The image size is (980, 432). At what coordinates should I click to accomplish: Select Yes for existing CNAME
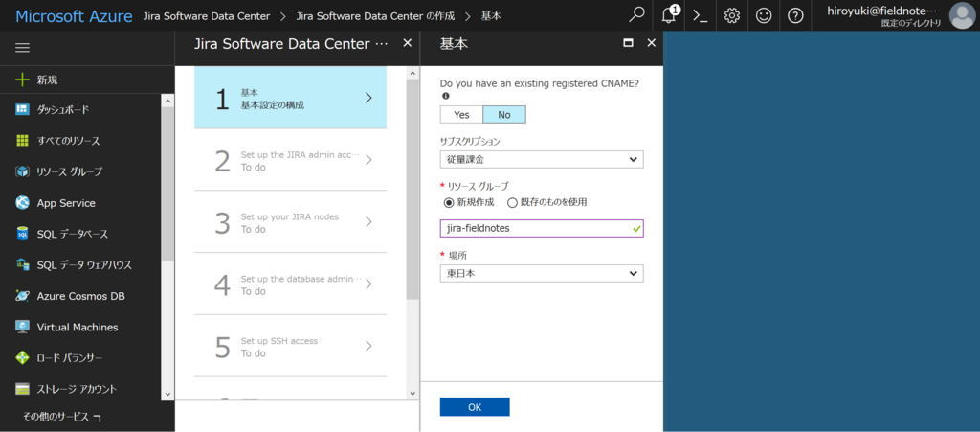(x=461, y=114)
